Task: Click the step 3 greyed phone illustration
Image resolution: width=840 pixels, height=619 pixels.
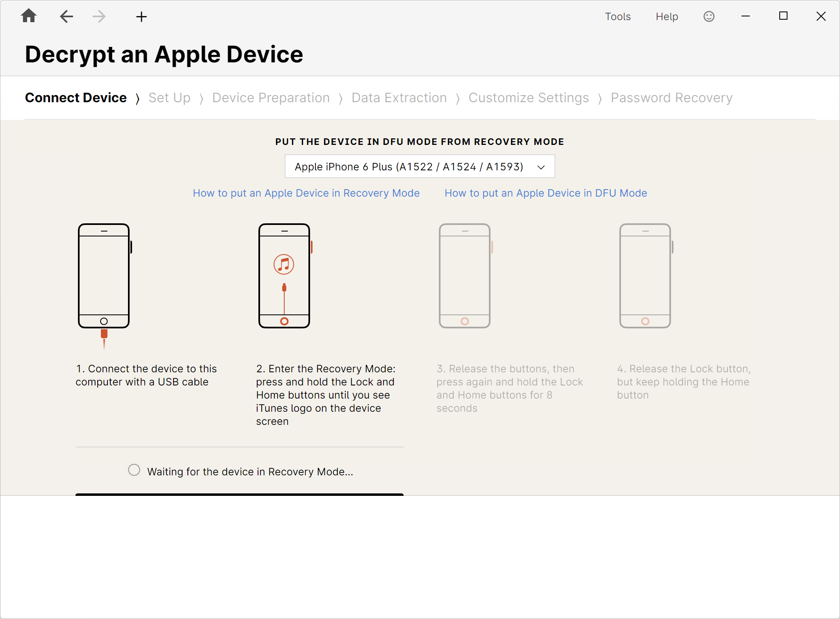Action: [x=466, y=275]
